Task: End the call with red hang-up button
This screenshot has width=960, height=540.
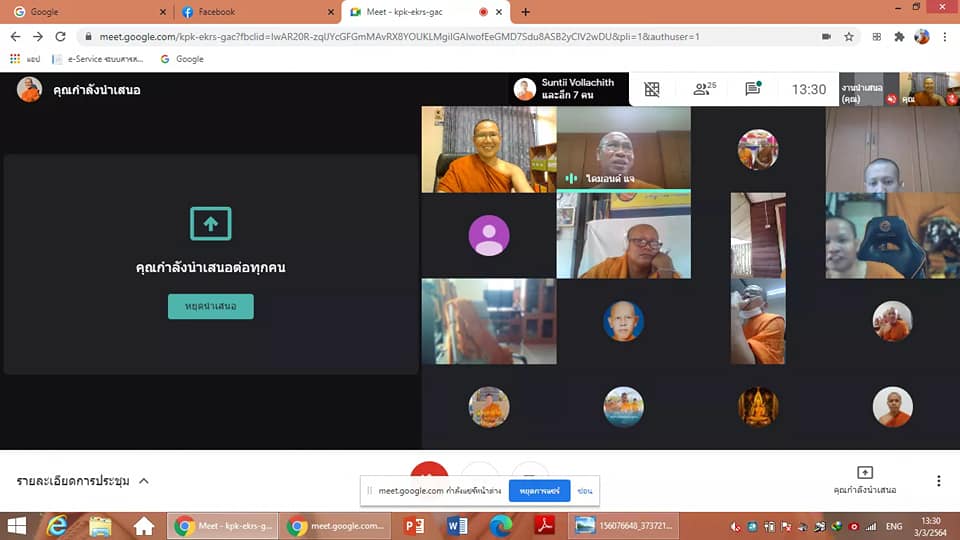Action: (x=429, y=469)
